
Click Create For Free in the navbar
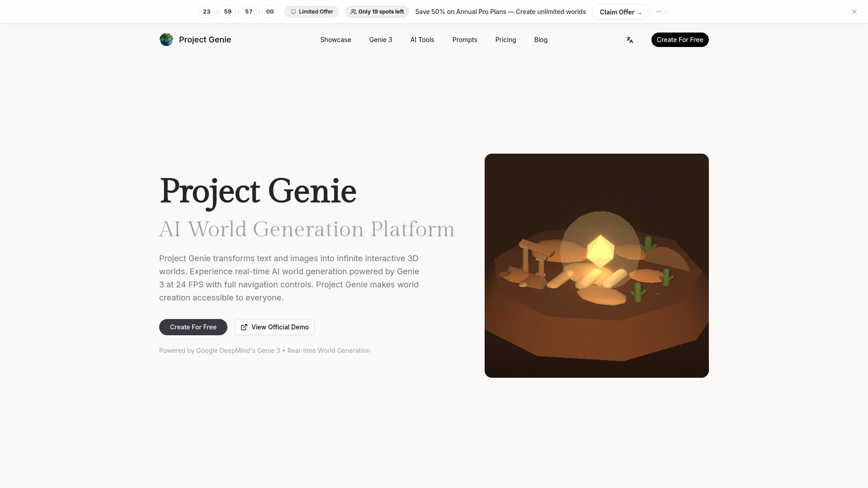point(680,40)
